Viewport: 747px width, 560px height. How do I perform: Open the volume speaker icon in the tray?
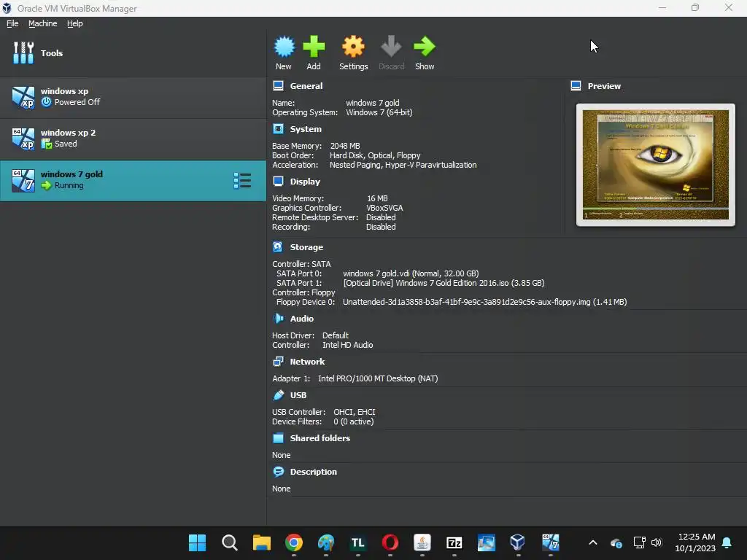[x=657, y=542]
